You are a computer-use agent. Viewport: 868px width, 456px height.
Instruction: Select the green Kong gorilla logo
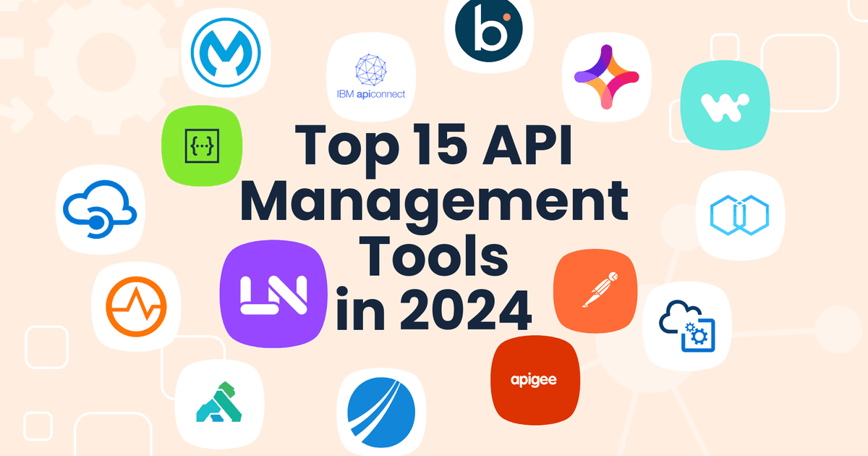tap(218, 403)
